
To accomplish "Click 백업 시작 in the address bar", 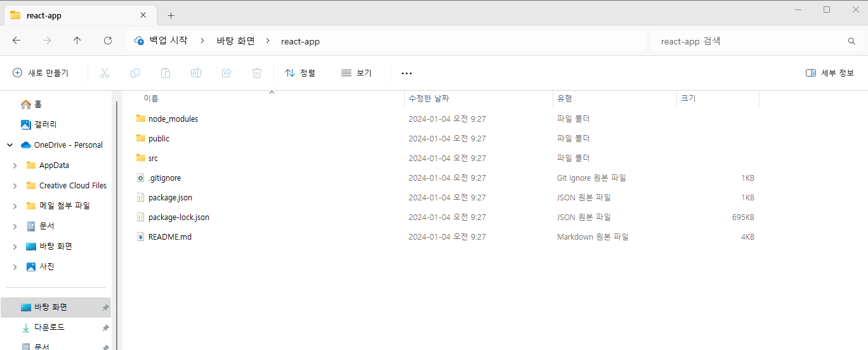I will click(168, 41).
